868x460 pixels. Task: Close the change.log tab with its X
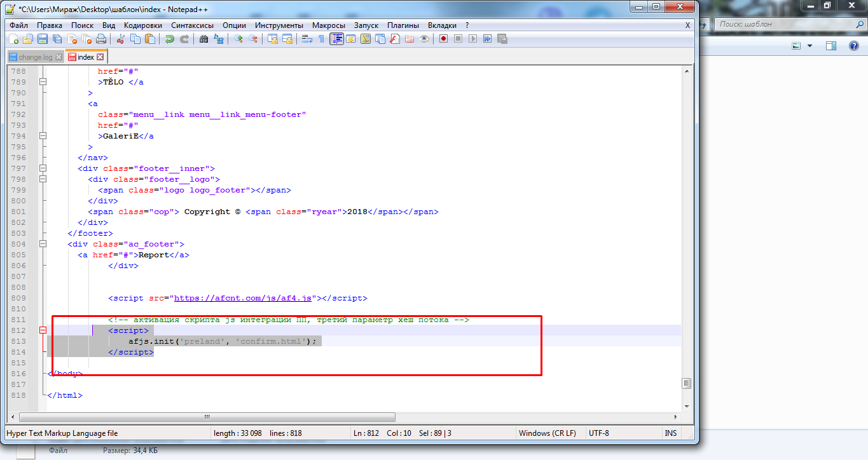(x=59, y=57)
